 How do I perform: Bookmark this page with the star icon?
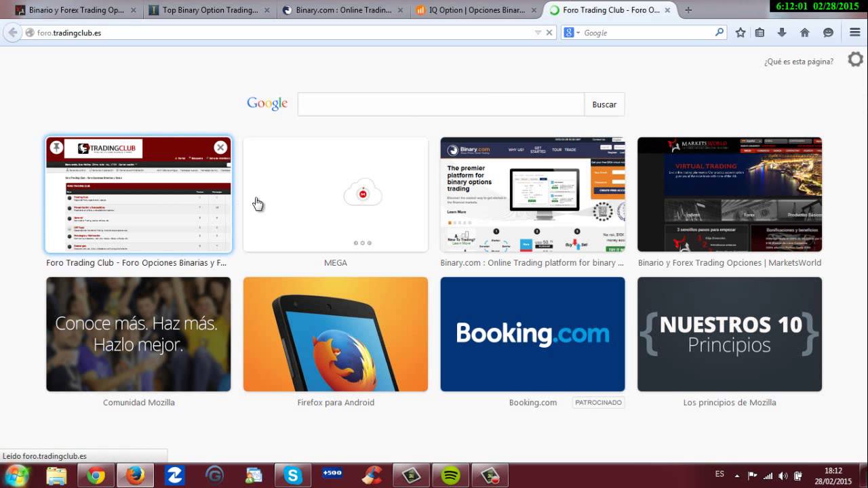pos(741,33)
